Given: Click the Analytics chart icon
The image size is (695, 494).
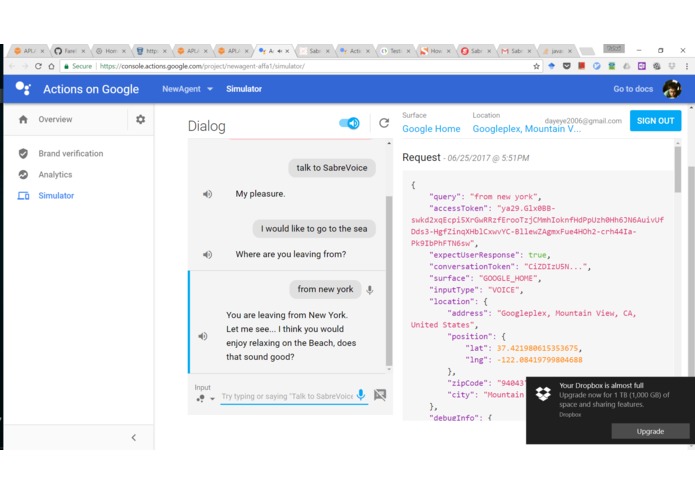Looking at the screenshot, I should pyautogui.click(x=23, y=175).
